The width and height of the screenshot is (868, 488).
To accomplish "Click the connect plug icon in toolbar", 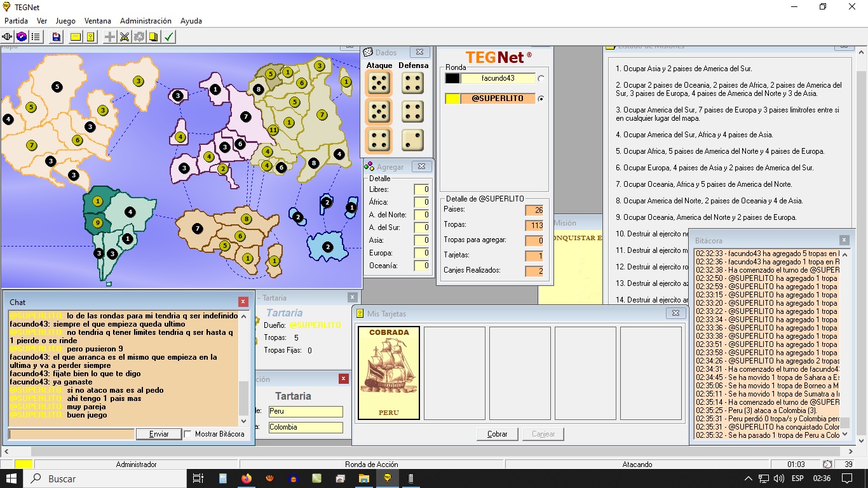I will (8, 37).
